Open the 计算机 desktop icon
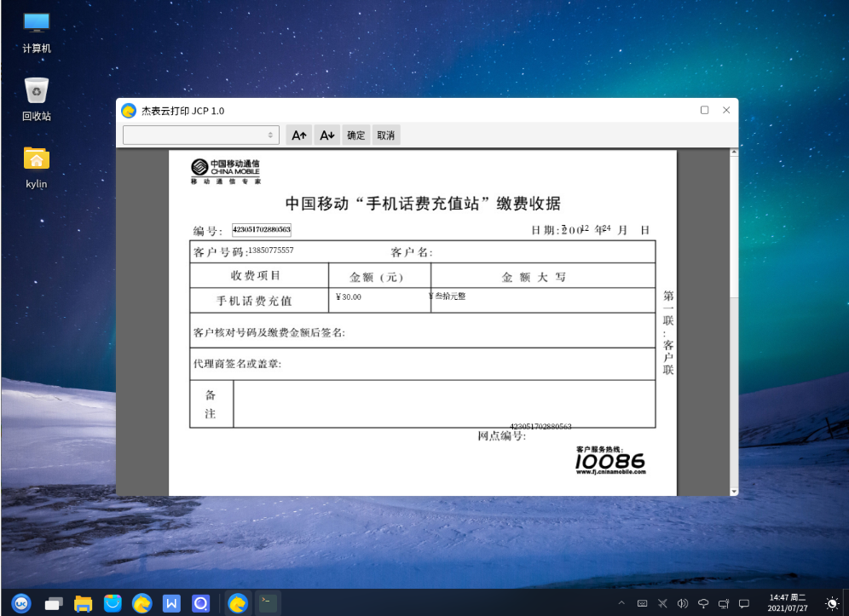Viewport: 849px width, 616px height. [x=37, y=33]
